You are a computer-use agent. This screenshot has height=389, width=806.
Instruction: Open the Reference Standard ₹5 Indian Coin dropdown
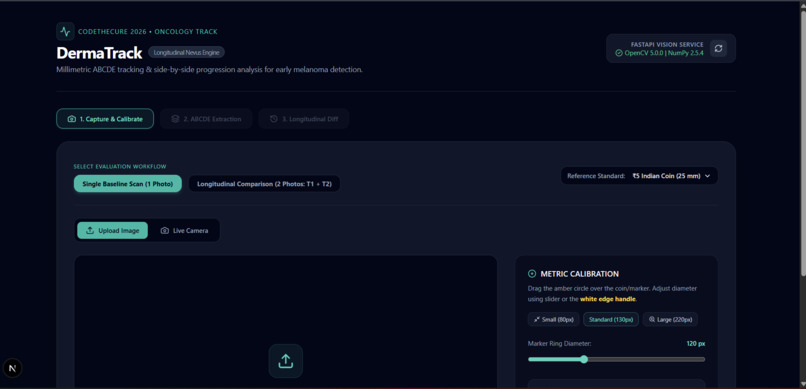pyautogui.click(x=639, y=176)
